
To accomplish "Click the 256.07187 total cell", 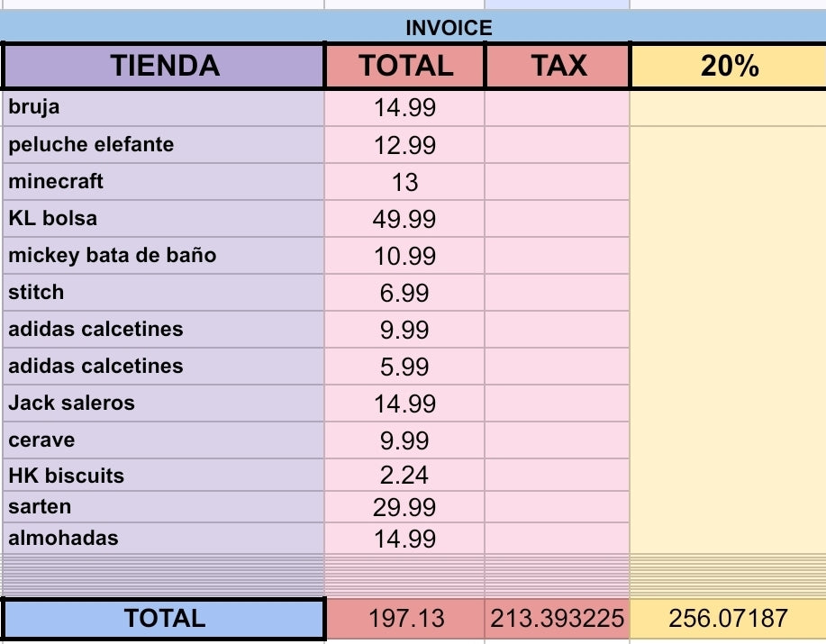I will click(x=728, y=619).
